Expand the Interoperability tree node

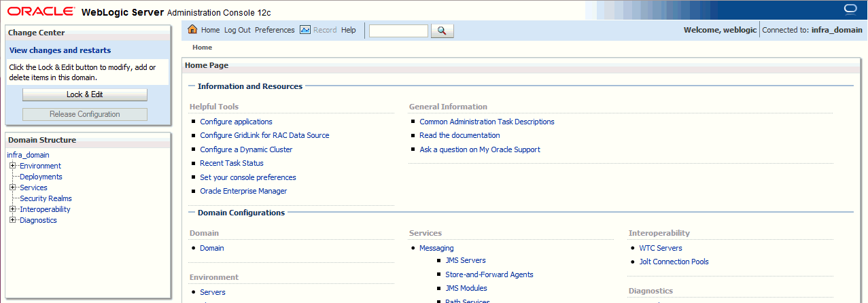[12, 209]
